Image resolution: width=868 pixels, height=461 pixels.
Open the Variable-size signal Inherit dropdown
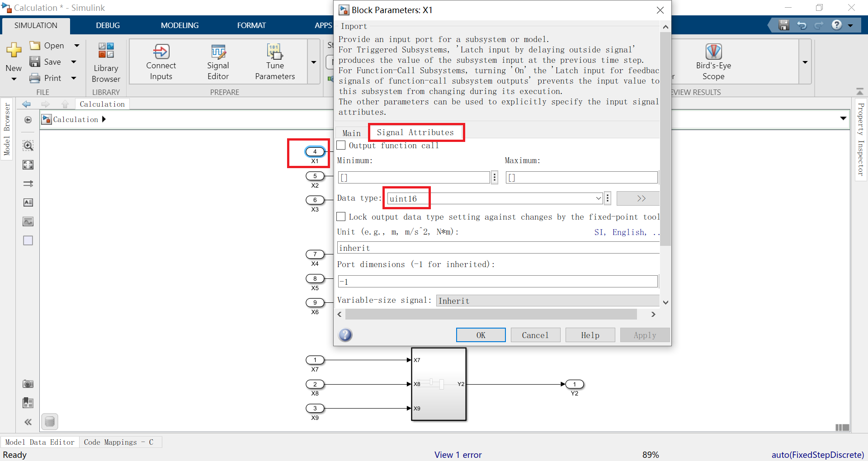click(547, 301)
